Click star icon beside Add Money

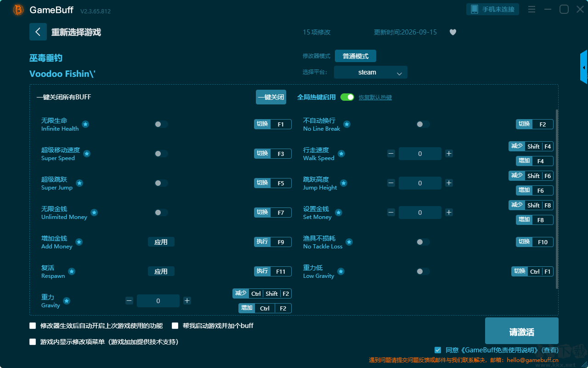click(79, 242)
